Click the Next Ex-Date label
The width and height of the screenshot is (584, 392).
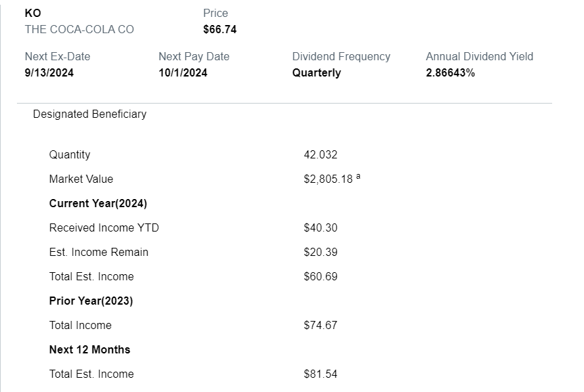(x=58, y=56)
